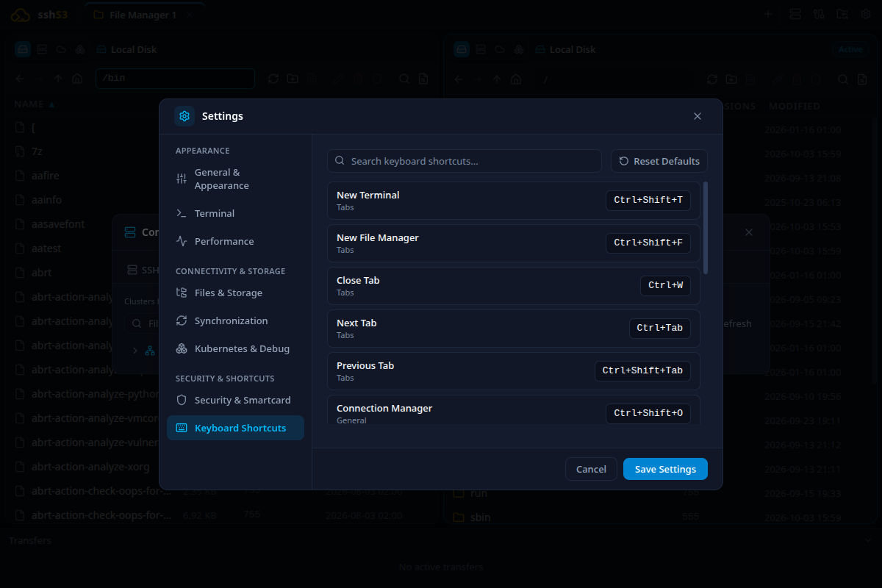The image size is (882, 588).
Task: Select the Synchronization icon in sidebar
Action: 182,320
